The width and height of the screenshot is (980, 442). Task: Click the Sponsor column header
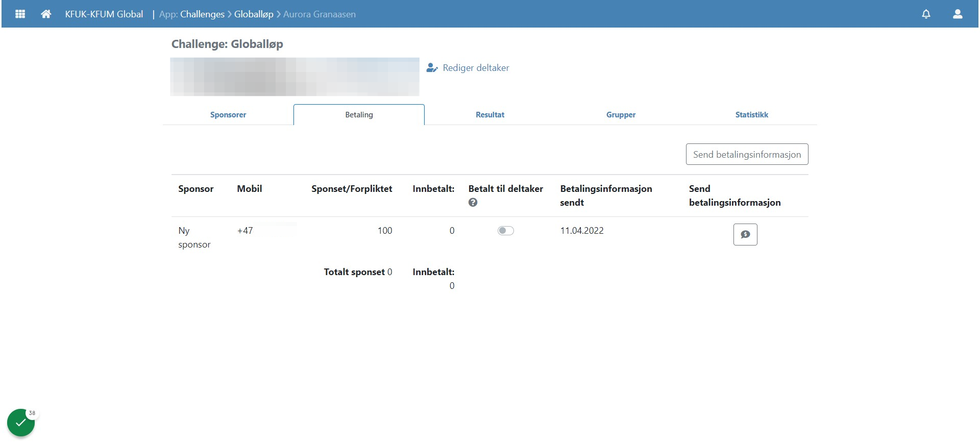point(196,189)
